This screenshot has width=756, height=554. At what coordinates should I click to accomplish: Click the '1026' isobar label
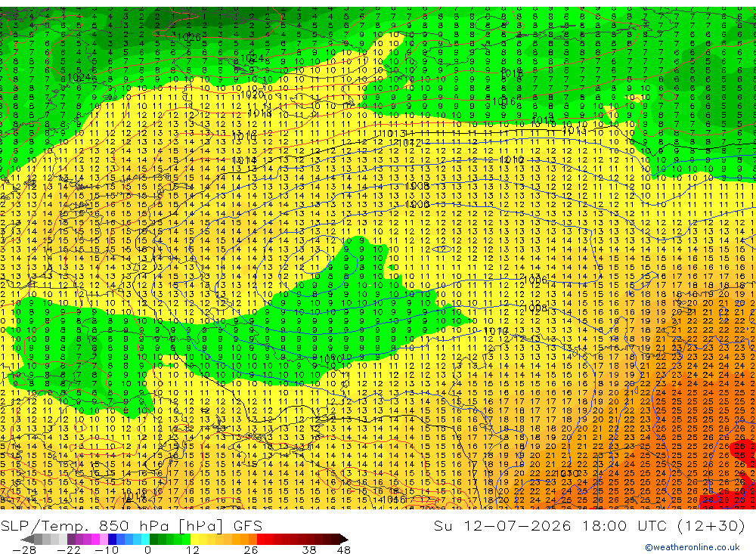[189, 38]
